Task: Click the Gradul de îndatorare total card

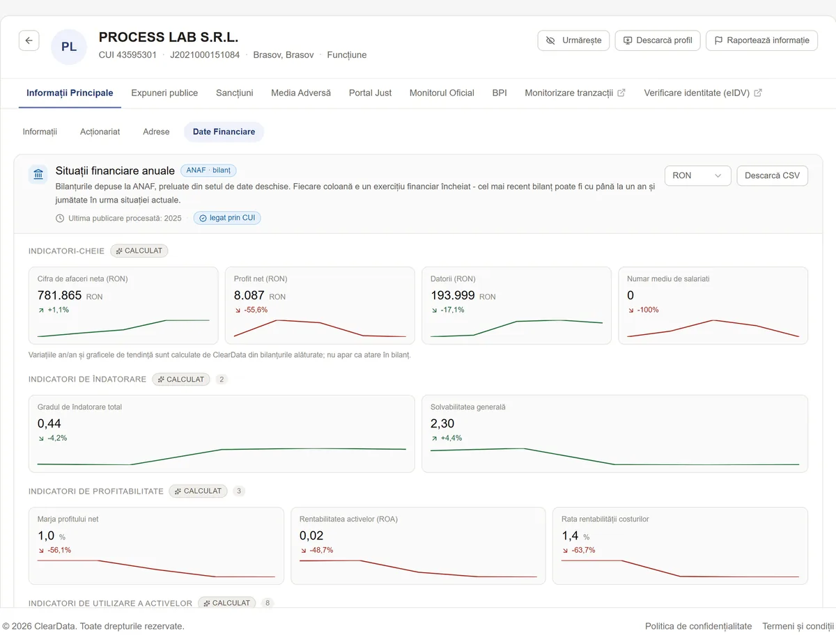Action: 222,434
